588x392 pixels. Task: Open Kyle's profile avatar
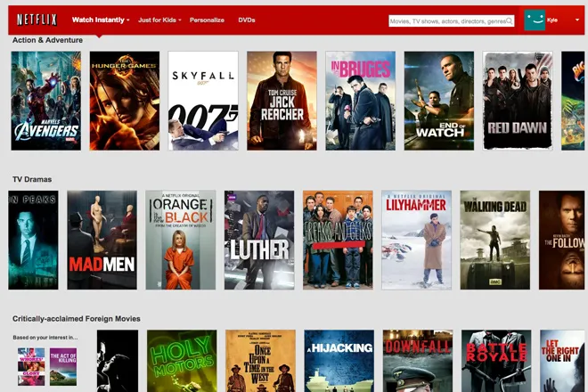click(x=535, y=20)
